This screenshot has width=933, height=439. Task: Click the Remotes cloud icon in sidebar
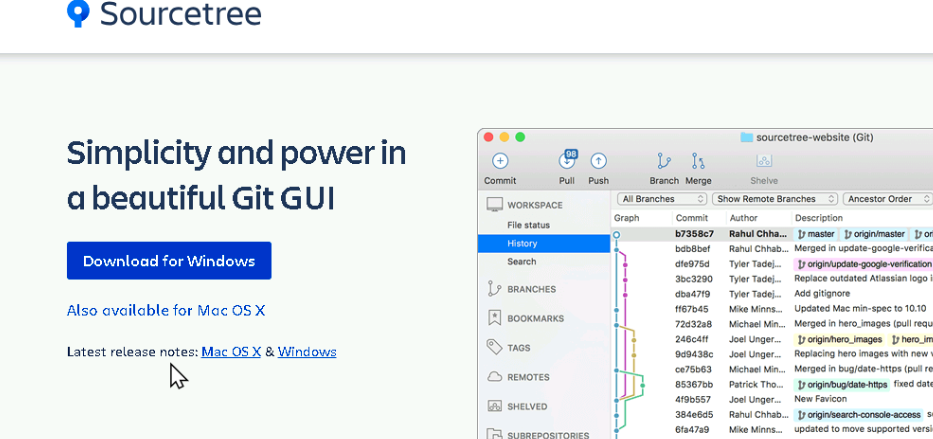tap(494, 377)
